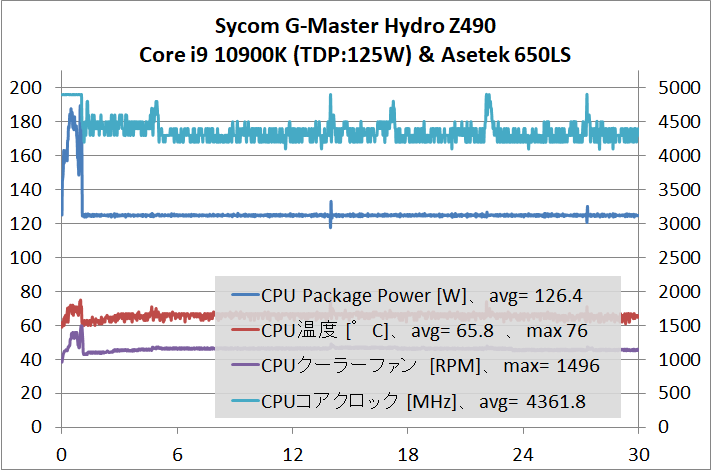
Task: Click the left axis label '120'
Action: point(26,223)
